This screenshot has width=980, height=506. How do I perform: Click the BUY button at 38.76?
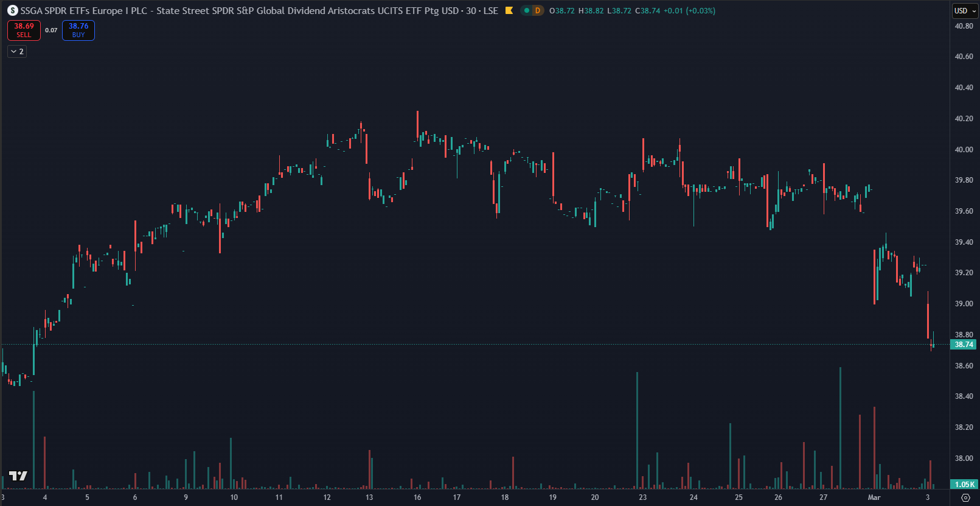click(x=78, y=30)
